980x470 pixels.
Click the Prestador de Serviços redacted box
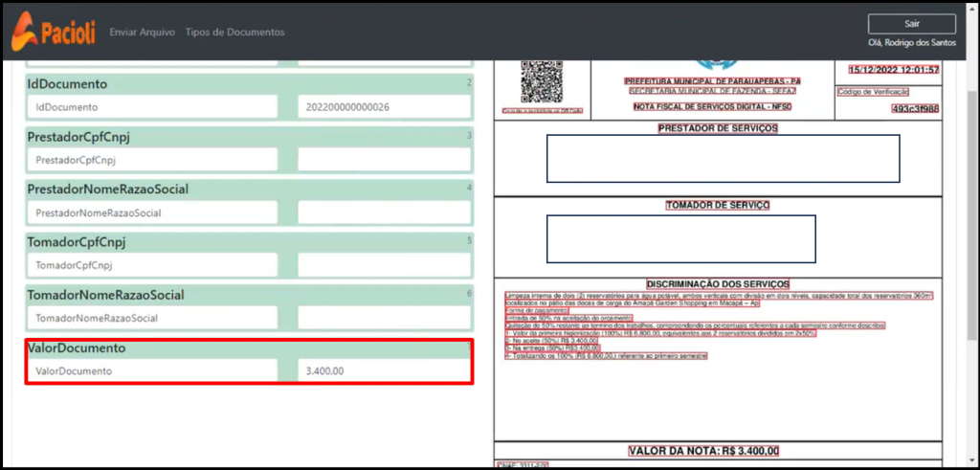pos(724,158)
